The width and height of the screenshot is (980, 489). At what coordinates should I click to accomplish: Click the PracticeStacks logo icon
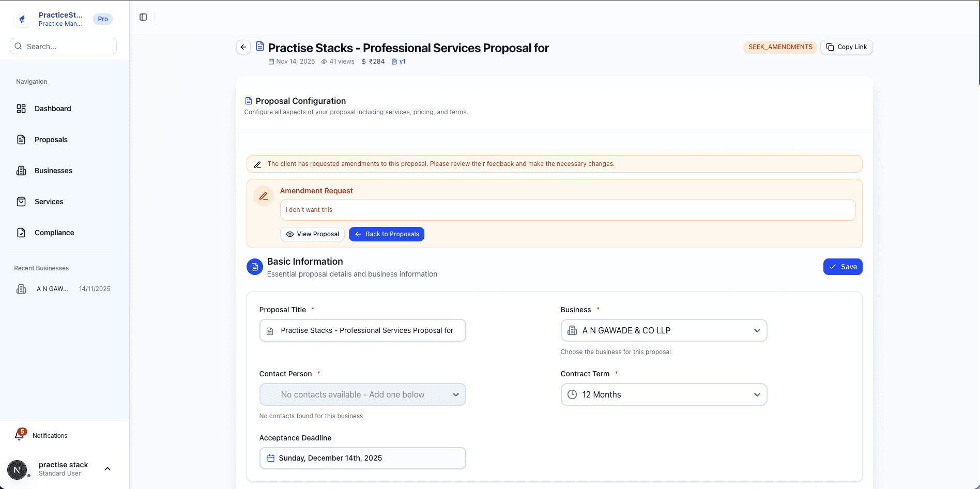pyautogui.click(x=22, y=19)
